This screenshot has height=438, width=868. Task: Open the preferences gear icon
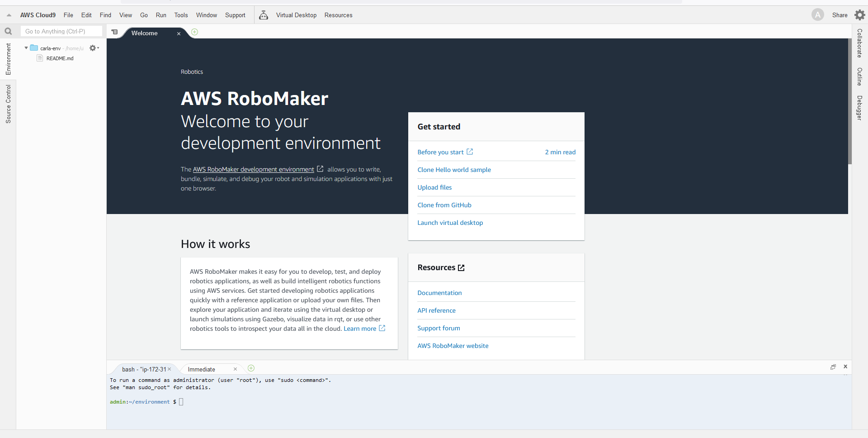pyautogui.click(x=859, y=15)
